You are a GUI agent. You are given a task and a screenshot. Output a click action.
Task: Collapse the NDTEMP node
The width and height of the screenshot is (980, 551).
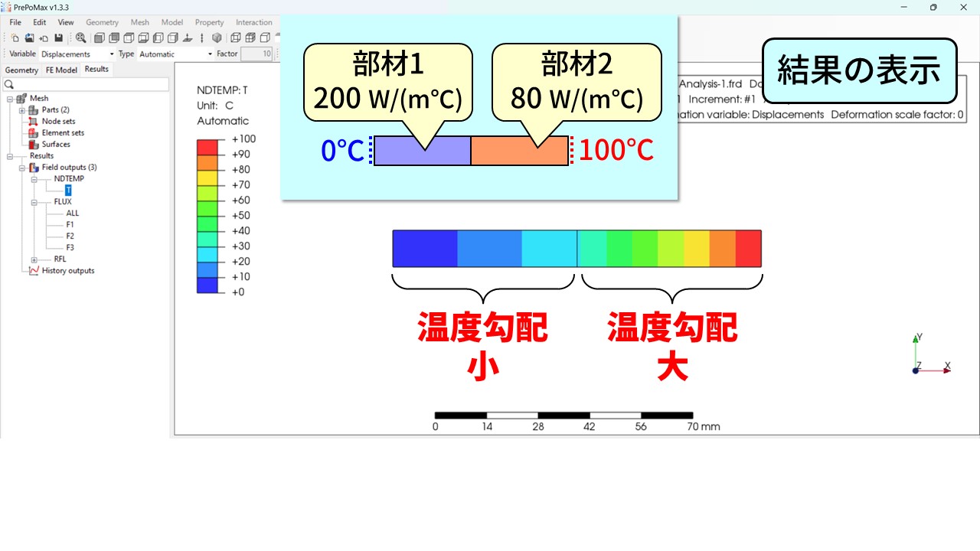coord(34,178)
